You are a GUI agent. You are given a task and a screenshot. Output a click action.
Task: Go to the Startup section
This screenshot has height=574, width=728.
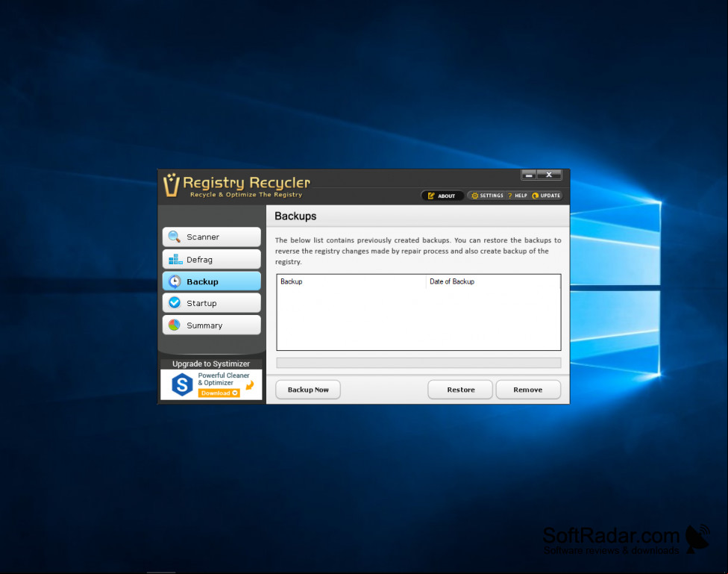coord(211,303)
